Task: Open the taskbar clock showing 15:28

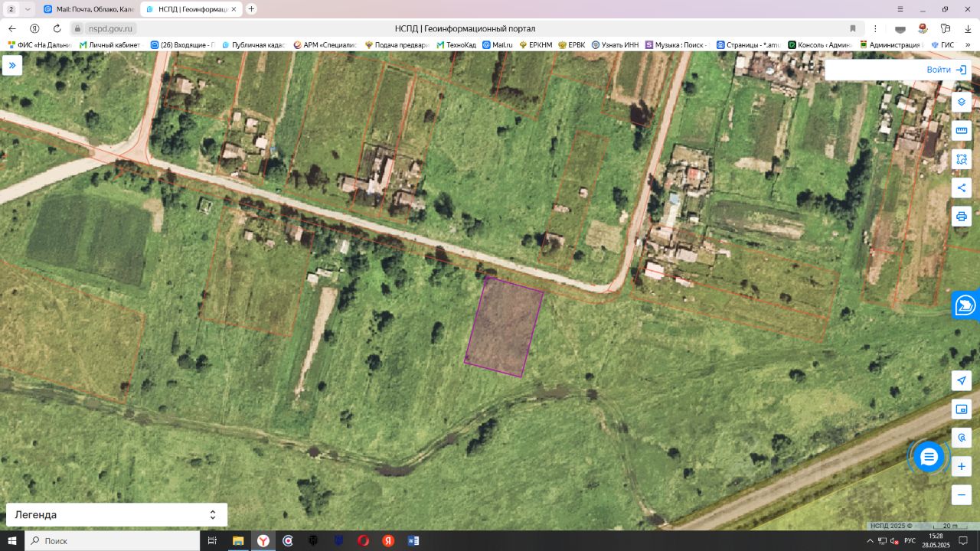Action: [936, 541]
